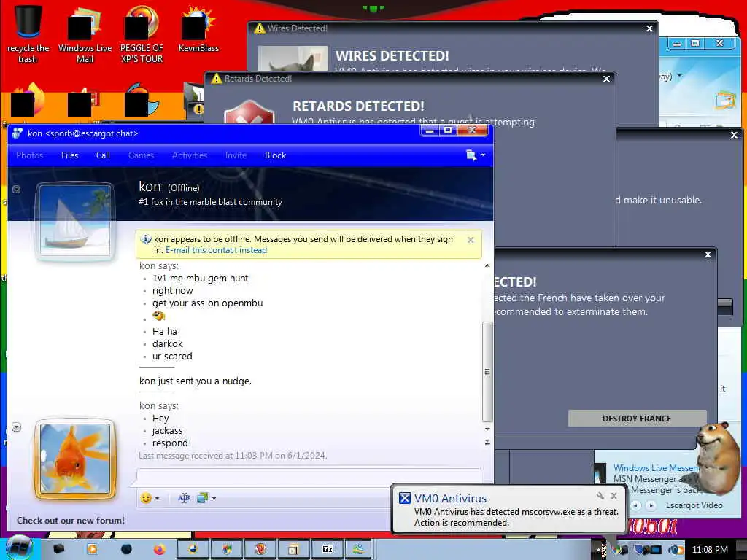Click Invite in the chat toolbar

[236, 155]
